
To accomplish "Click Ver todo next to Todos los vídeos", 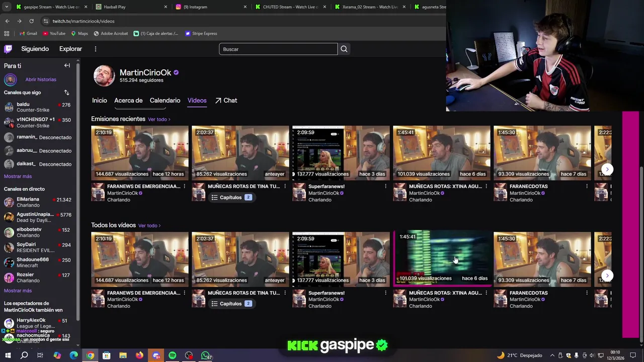I will [149, 226].
